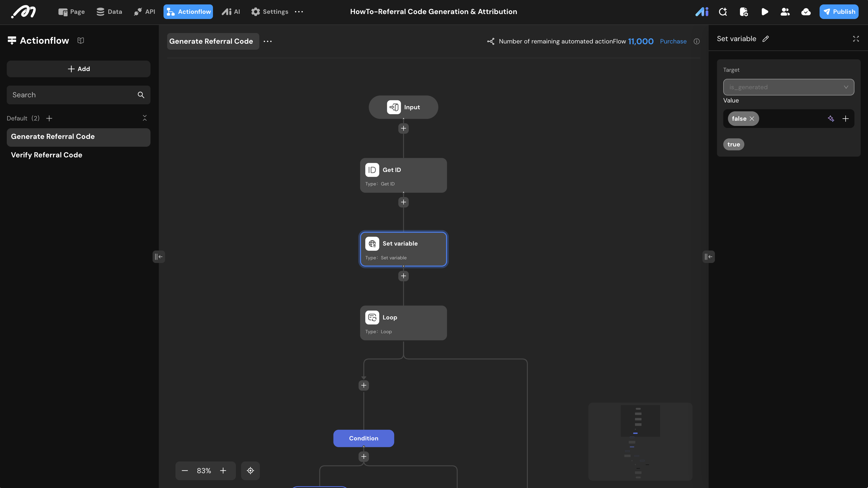
Task: Click the recenter canvas target icon
Action: 250,471
